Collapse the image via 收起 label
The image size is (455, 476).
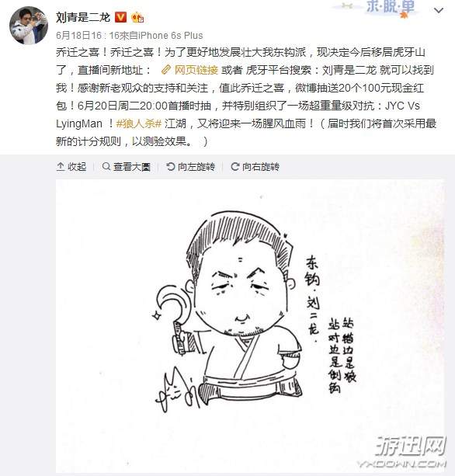point(77,167)
